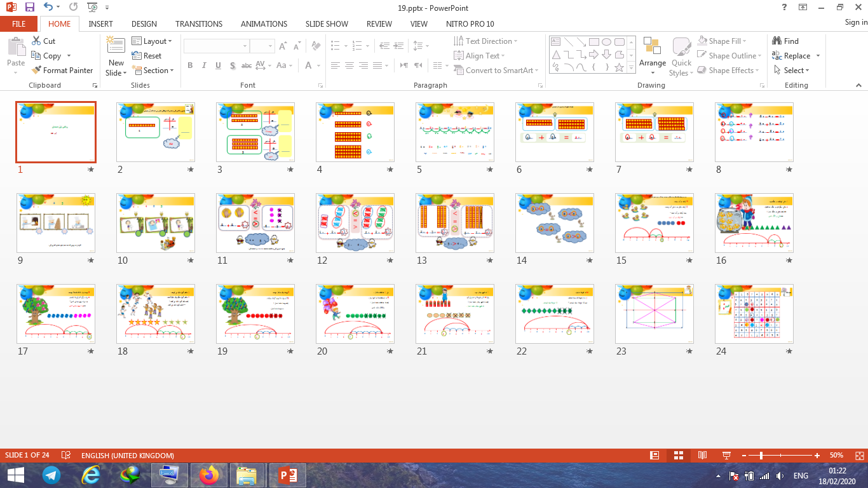Expand the Select dropdown in Editing
Image resolution: width=868 pixels, height=488 pixels.
click(792, 71)
